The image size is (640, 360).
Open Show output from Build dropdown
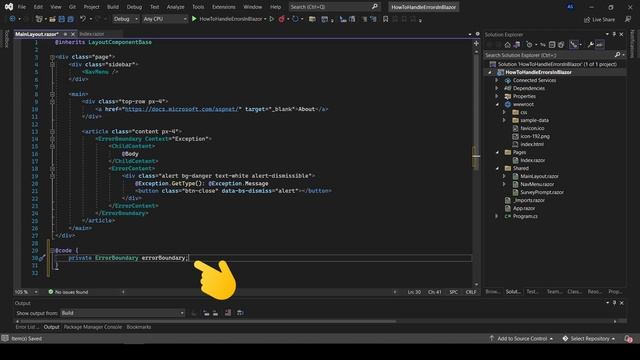tap(122, 313)
